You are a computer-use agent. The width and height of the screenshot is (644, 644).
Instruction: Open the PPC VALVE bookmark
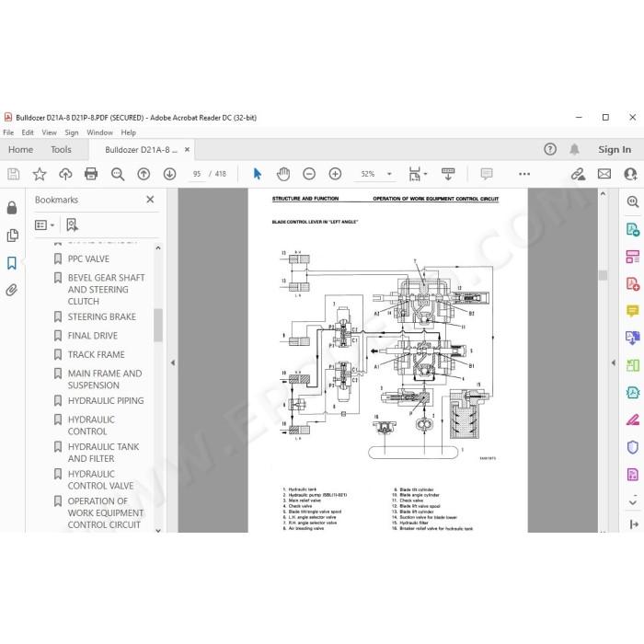[88, 259]
